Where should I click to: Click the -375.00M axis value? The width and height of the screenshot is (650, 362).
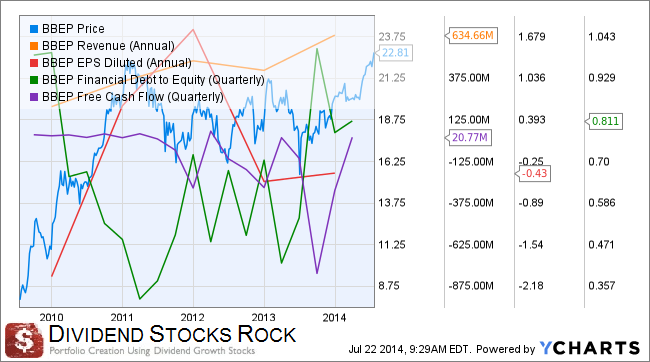click(471, 203)
